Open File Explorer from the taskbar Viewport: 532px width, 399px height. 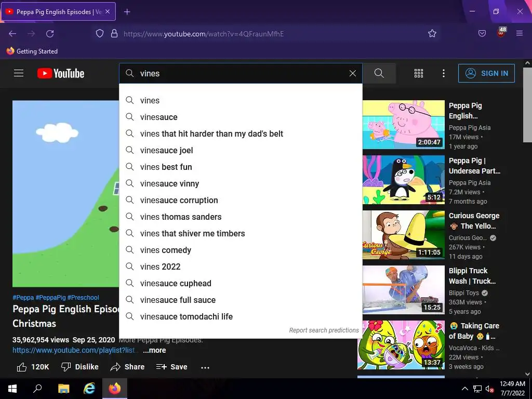pos(63,389)
